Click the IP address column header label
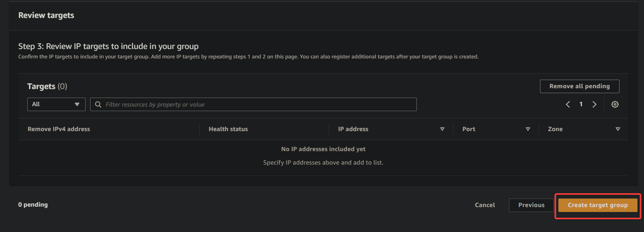 pos(353,129)
